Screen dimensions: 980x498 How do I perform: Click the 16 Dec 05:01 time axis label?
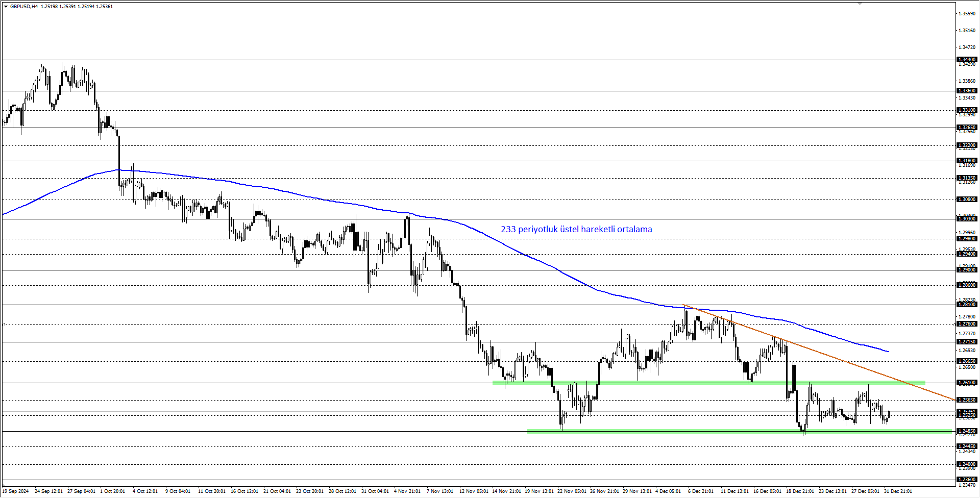768,491
